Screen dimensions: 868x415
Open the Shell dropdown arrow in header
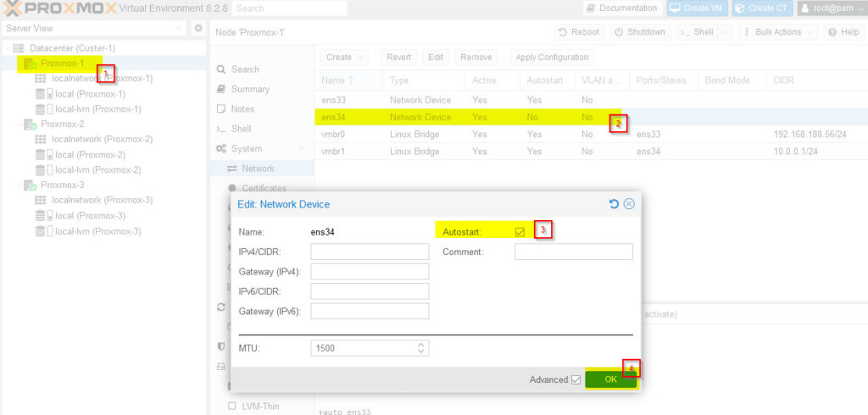pos(726,32)
